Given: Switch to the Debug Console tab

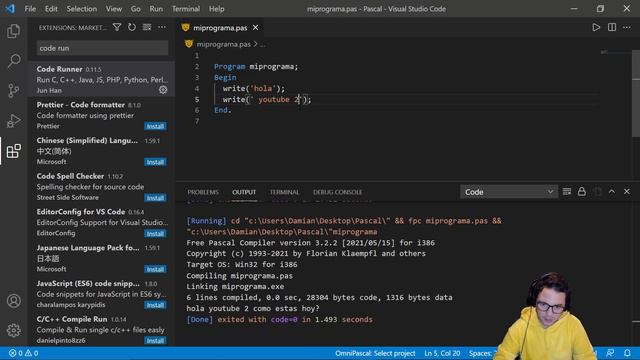Looking at the screenshot, I should click(338, 192).
